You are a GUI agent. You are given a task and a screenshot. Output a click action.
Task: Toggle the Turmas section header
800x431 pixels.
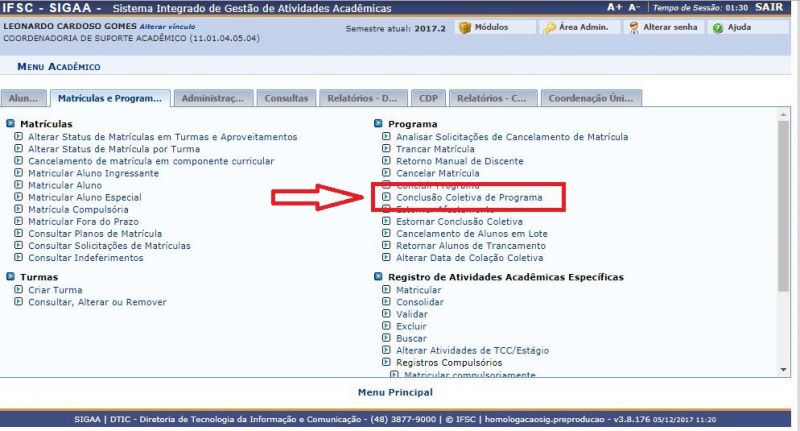coord(11,277)
